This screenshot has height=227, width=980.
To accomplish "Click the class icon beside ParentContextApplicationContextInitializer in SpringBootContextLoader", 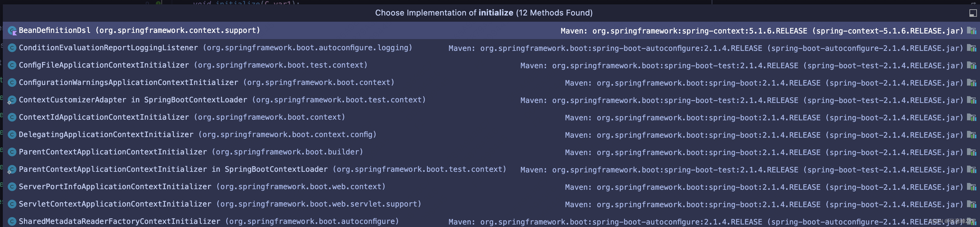I will (12, 170).
